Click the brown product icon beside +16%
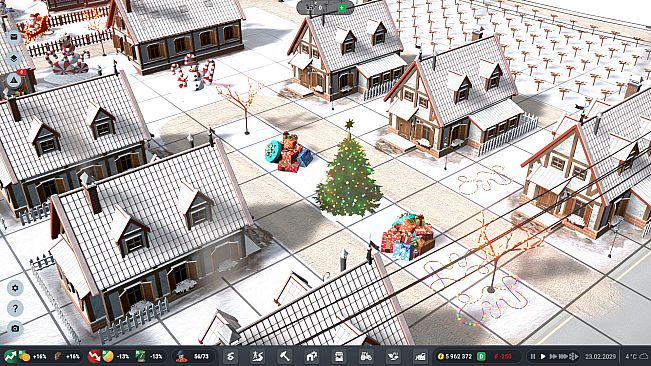The image size is (651, 366). (x=58, y=356)
